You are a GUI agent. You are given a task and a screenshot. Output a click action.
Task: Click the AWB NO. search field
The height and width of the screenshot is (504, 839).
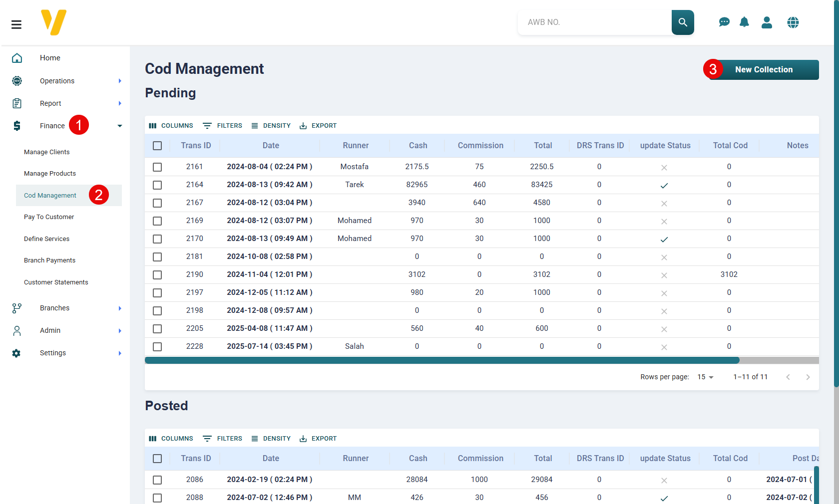(x=594, y=22)
